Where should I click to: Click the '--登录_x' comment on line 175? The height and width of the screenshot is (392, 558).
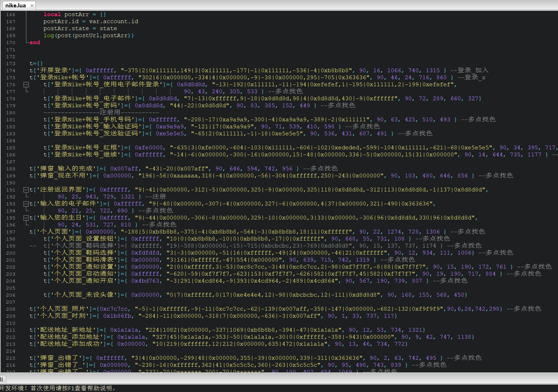tap(471, 77)
